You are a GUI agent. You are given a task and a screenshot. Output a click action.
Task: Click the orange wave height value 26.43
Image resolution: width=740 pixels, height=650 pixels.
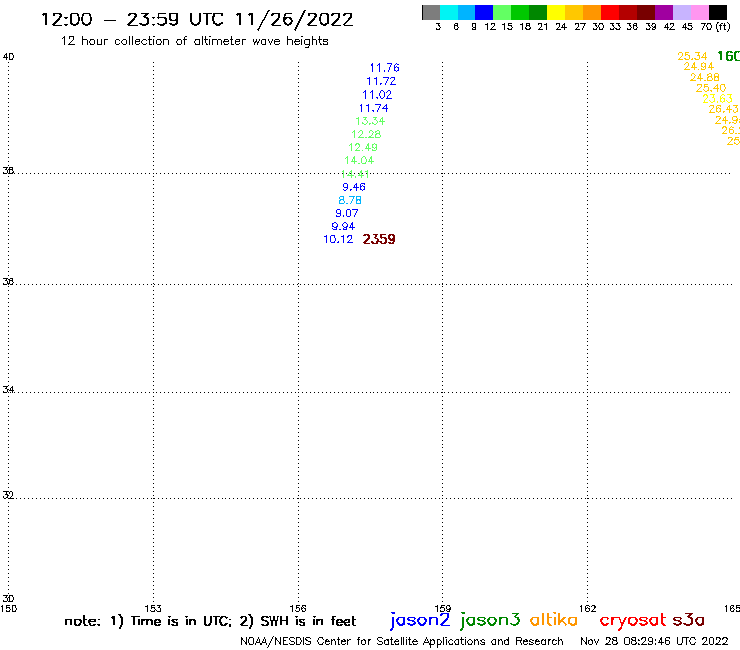(x=723, y=109)
